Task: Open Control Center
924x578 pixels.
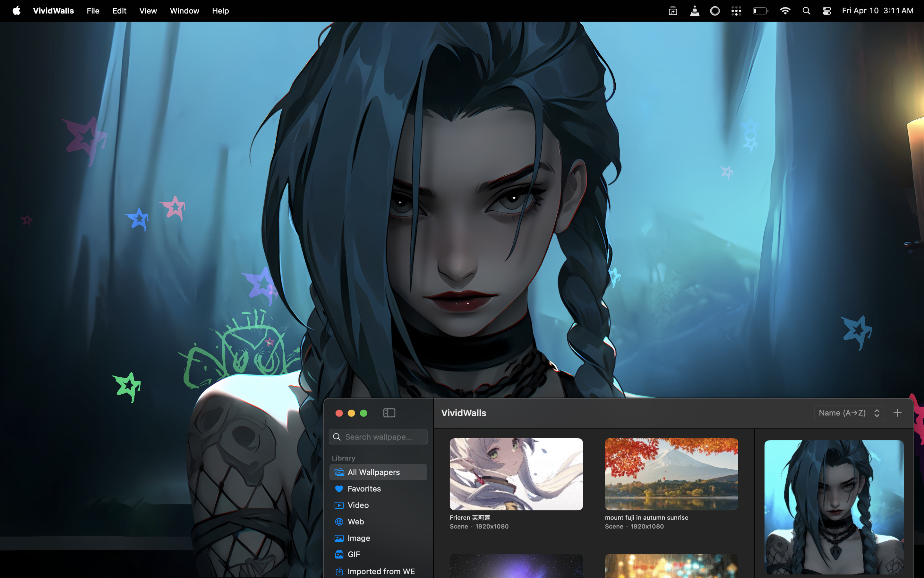Action: pos(827,11)
